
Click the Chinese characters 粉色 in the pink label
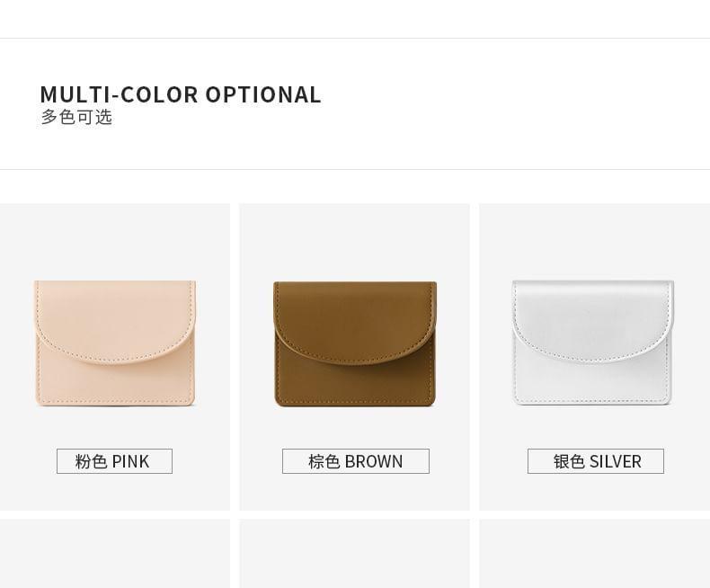click(x=91, y=461)
